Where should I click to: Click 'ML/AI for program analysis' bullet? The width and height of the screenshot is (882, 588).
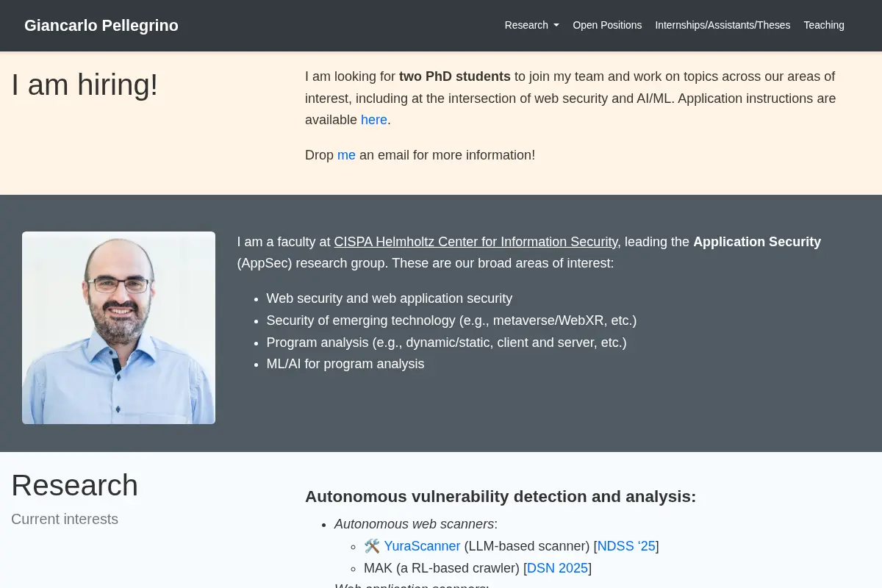(x=345, y=364)
